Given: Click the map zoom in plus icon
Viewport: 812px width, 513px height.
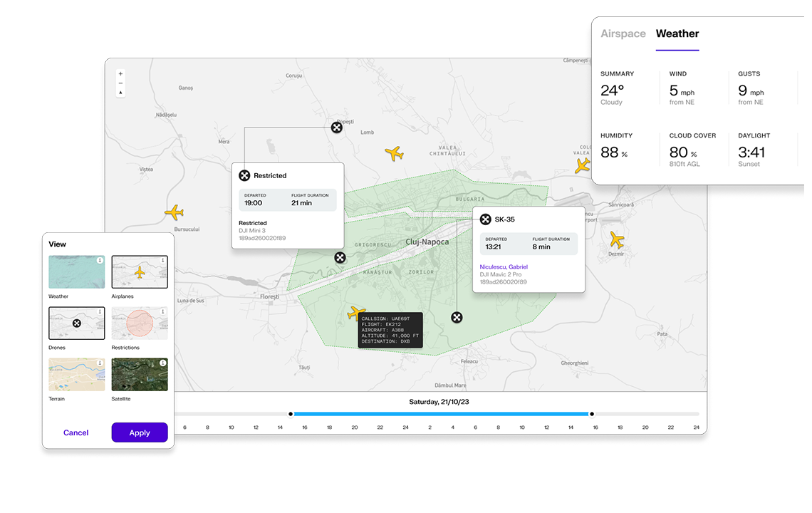Looking at the screenshot, I should (120, 73).
